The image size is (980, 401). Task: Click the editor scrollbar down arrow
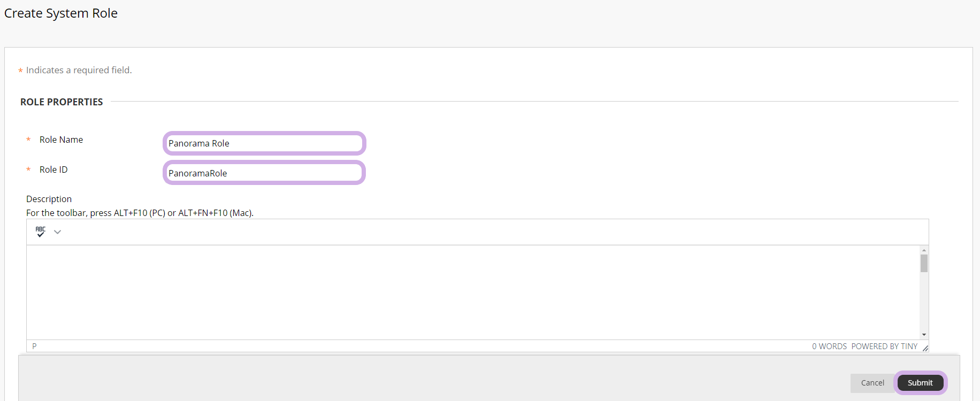(924, 335)
